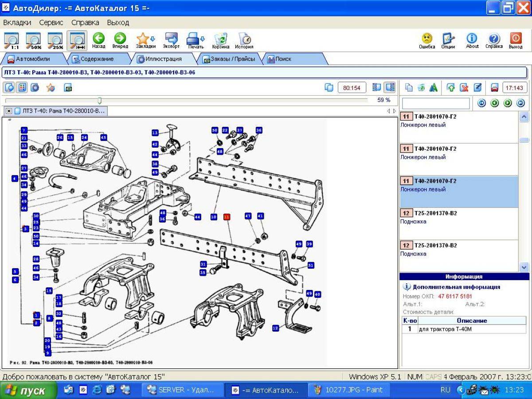The image size is (532, 399).
Task: Go to next record green arrow
Action: pyautogui.click(x=508, y=103)
